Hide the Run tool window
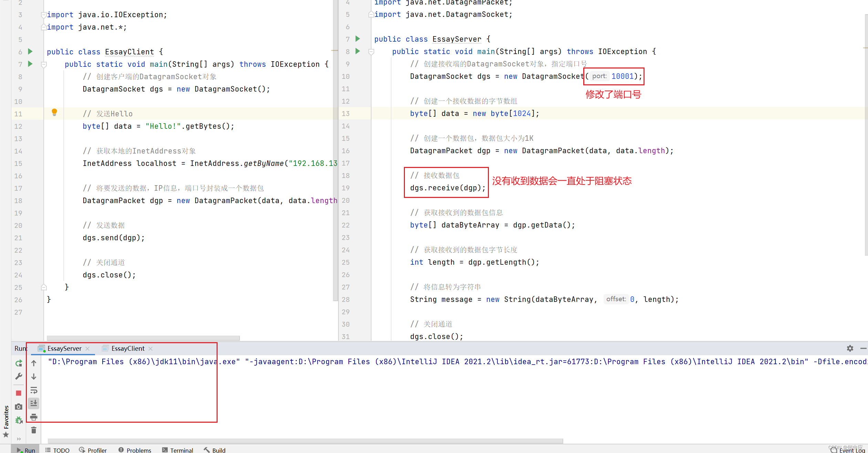Image resolution: width=868 pixels, height=453 pixels. click(x=863, y=348)
